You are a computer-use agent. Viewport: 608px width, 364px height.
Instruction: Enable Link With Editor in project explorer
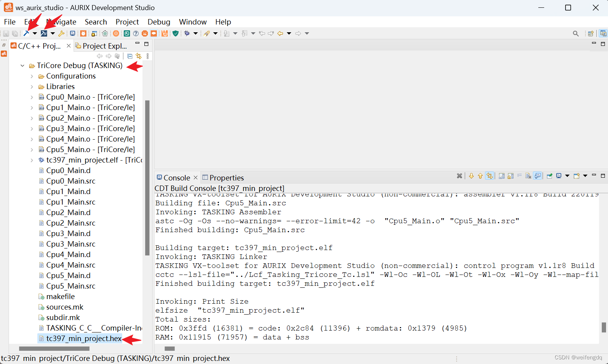point(139,56)
